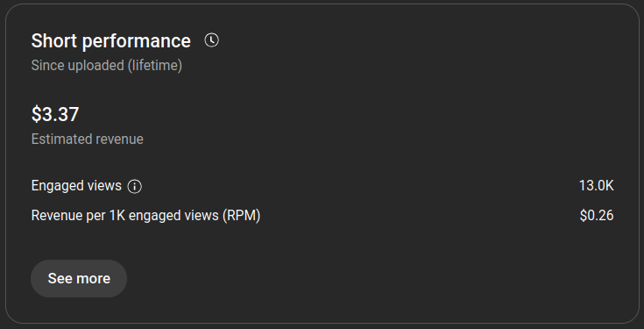Click the Since uploaded (lifetime) subtitle

pos(107,66)
